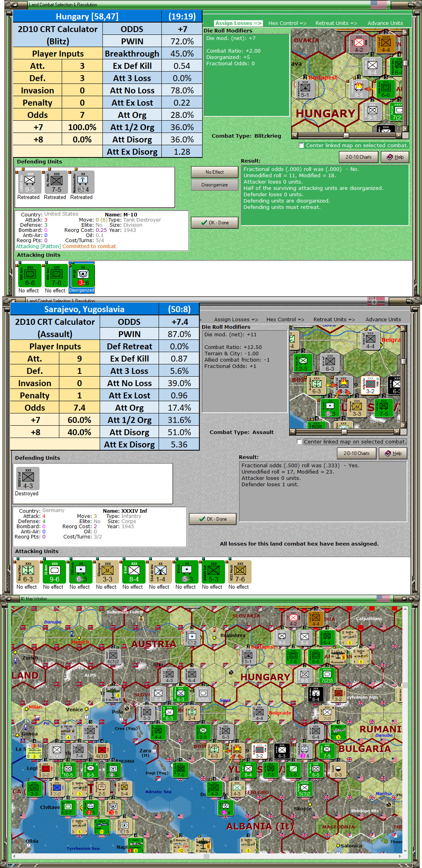Click the orange 4-4 unit on Hungary minimap
This screenshot has width=422, height=868.
[386, 44]
